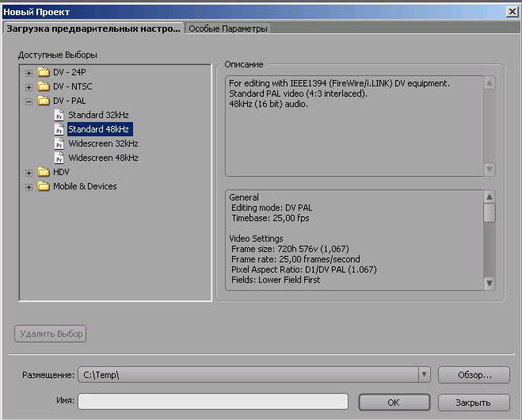522x420 pixels.
Task: Click the HDV folder icon
Action: (x=44, y=172)
